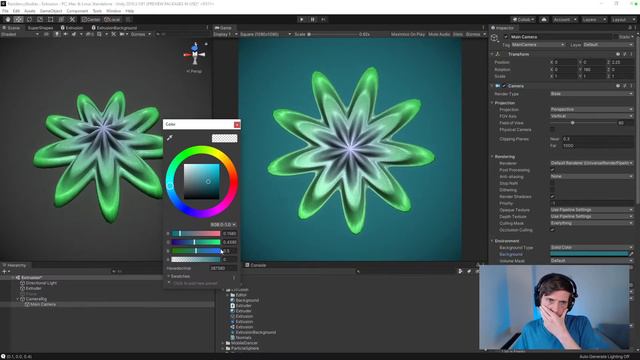Image resolution: width=640 pixels, height=360 pixels.
Task: Open the Tag MainCamera dropdown
Action: click(x=538, y=44)
